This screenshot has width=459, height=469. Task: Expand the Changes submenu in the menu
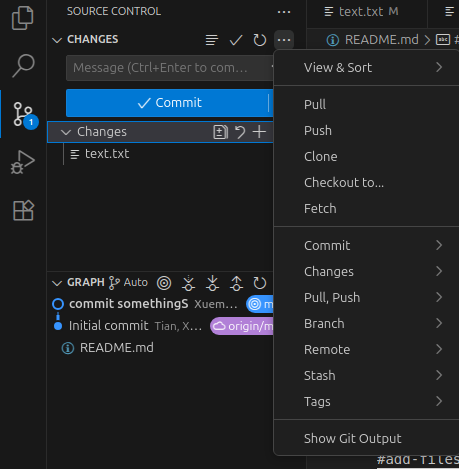[366, 272]
